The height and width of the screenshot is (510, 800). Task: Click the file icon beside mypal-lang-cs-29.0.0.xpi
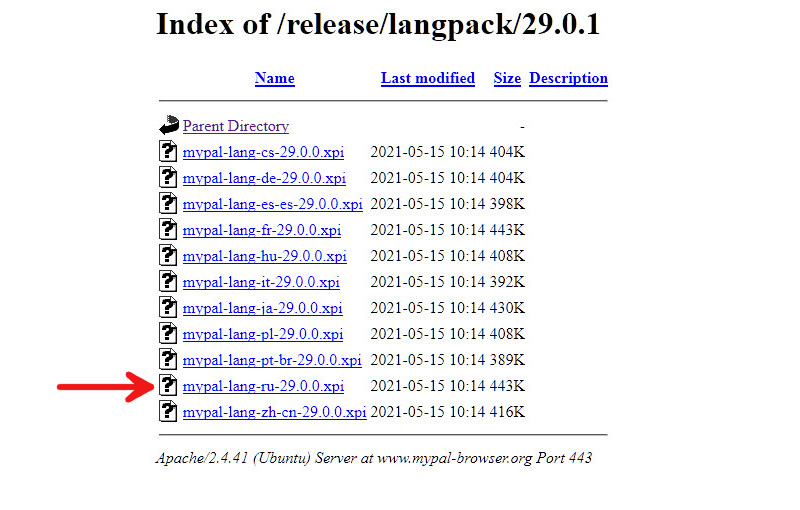point(168,151)
